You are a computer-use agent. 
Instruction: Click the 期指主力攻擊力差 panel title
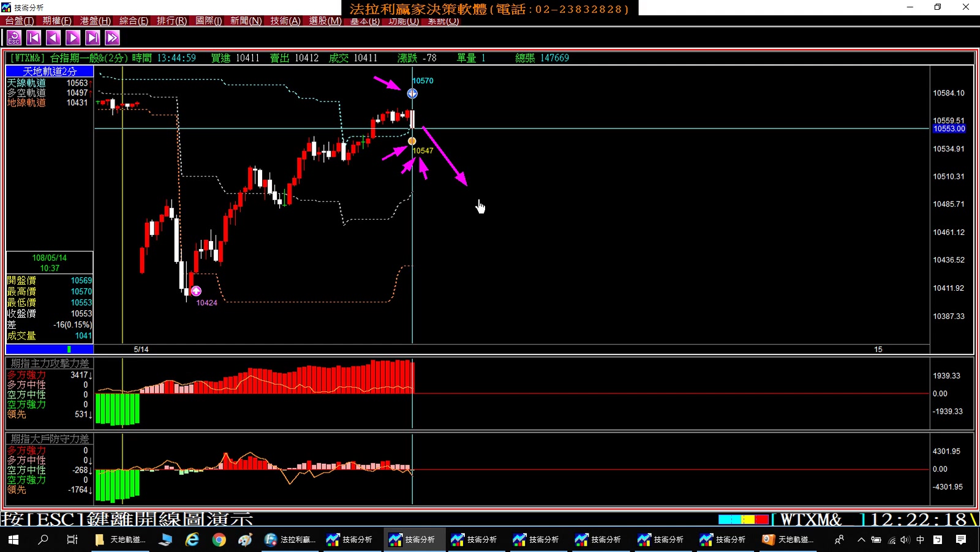pos(50,364)
